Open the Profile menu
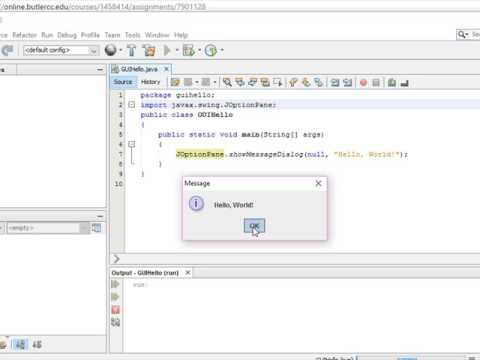 point(90,35)
